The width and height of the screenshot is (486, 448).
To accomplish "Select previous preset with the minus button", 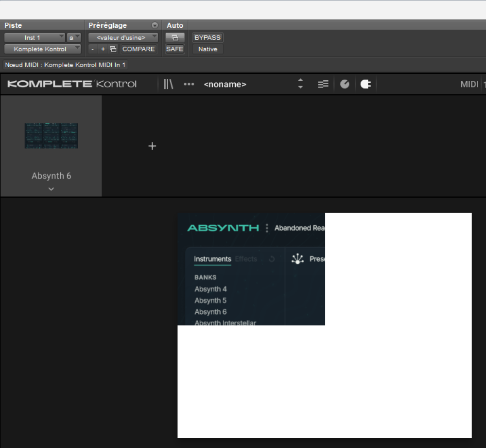I will click(x=93, y=49).
